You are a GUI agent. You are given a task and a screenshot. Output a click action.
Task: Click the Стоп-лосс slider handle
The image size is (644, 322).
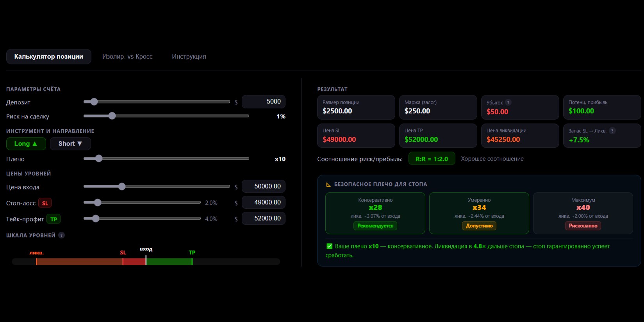click(98, 202)
